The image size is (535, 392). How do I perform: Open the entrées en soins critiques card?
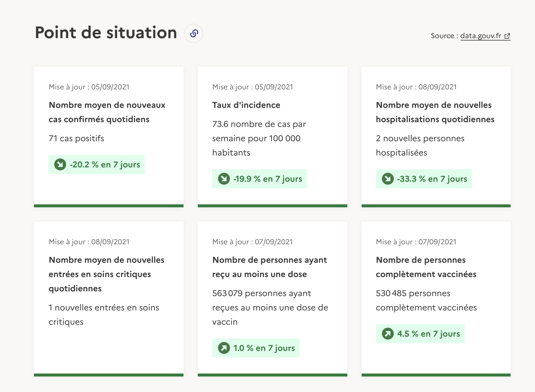(109, 299)
